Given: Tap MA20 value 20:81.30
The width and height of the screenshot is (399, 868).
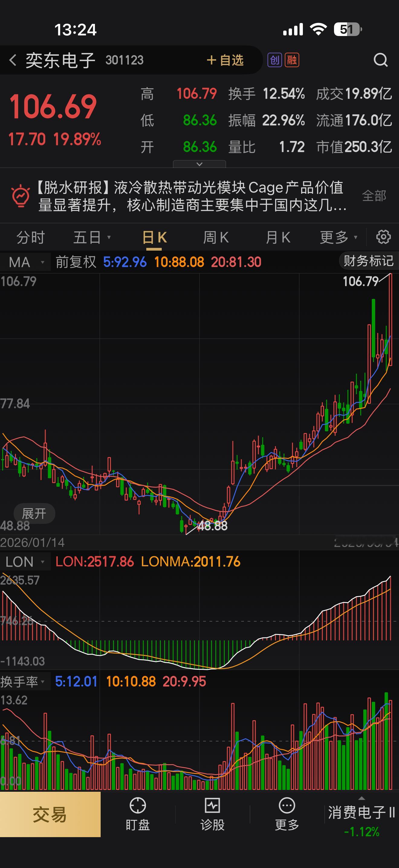Looking at the screenshot, I should (x=236, y=262).
